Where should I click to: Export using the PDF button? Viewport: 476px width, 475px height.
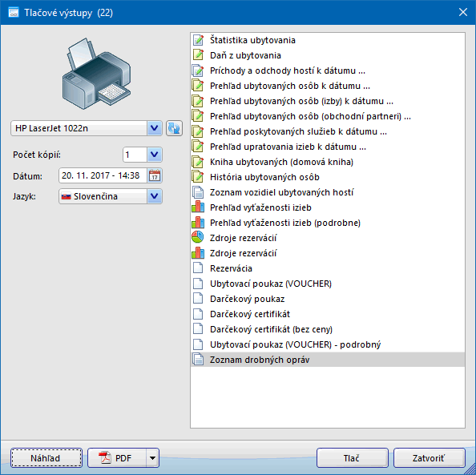tap(117, 457)
